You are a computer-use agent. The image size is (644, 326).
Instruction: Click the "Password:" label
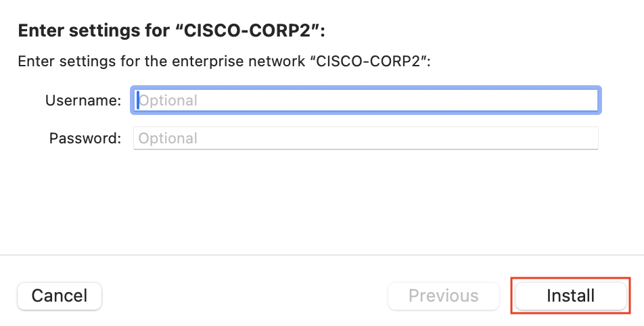click(85, 139)
